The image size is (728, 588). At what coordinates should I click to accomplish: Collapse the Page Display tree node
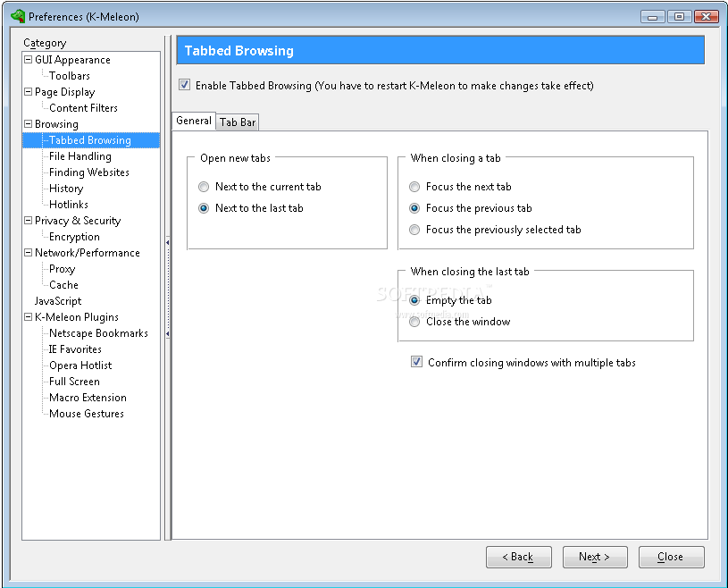[x=28, y=91]
